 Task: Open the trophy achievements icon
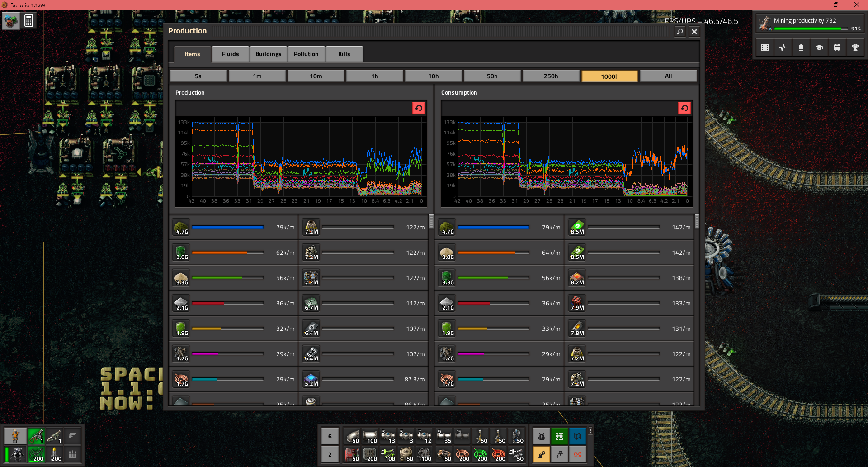coord(855,48)
